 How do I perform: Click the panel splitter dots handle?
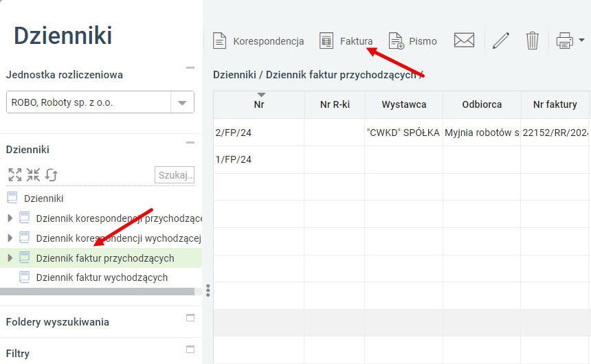[x=208, y=291]
